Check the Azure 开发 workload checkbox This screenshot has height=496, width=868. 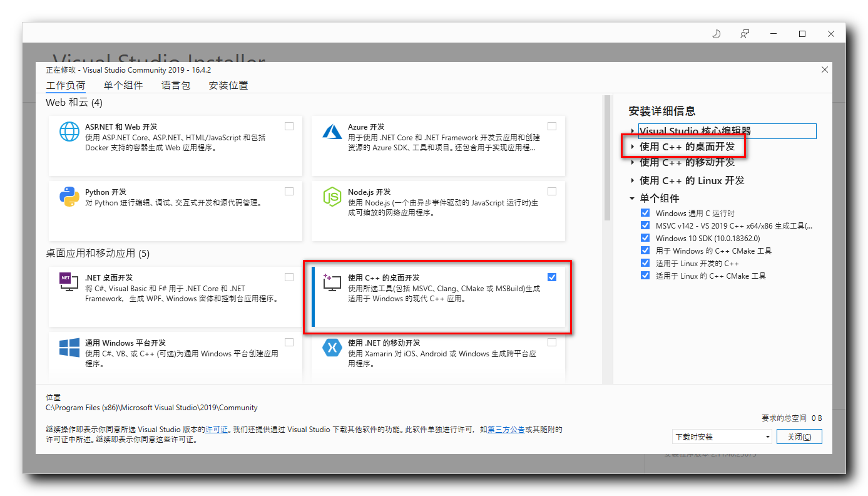point(552,126)
